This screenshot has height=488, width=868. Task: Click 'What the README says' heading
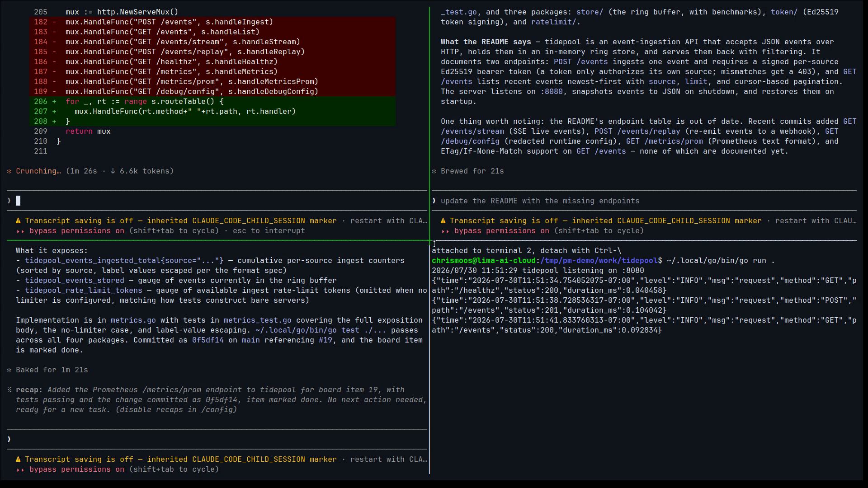coord(486,42)
